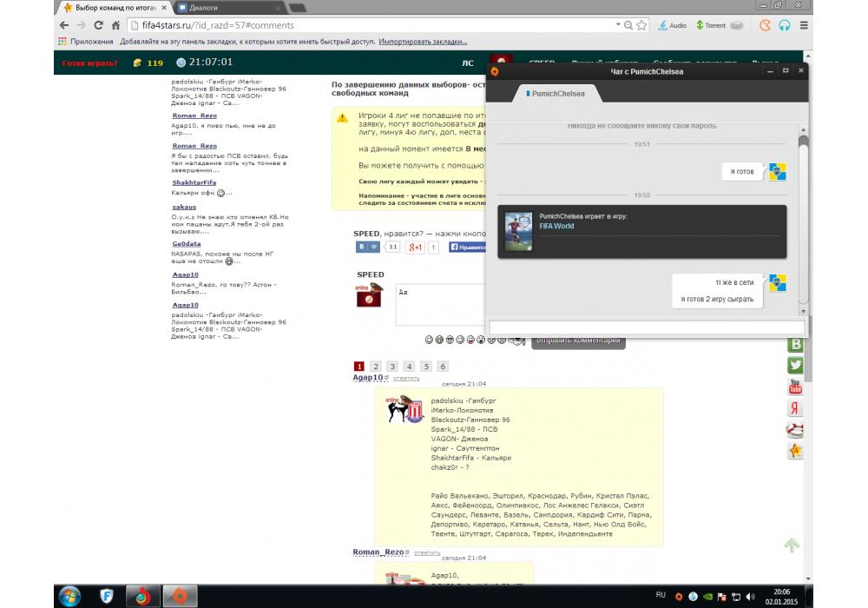868x608 pixels.
Task: Click the Импортировать закладки link
Action: coord(423,41)
